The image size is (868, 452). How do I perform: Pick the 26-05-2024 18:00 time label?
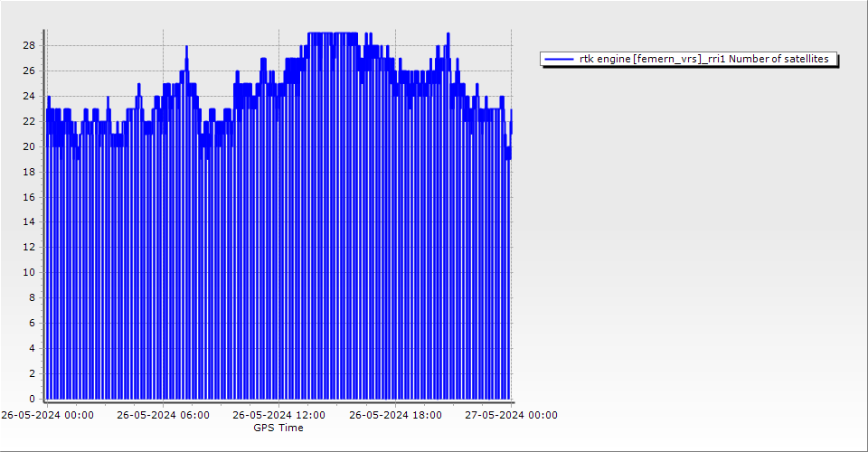[x=395, y=416]
